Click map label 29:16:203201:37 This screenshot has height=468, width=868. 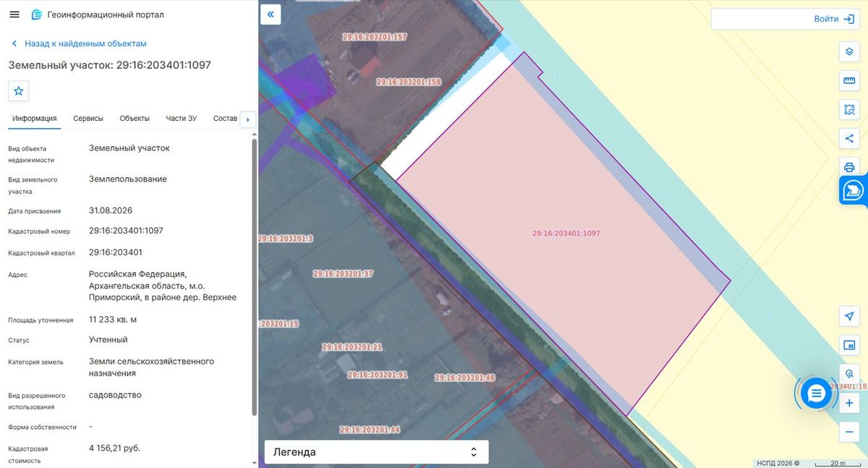343,274
